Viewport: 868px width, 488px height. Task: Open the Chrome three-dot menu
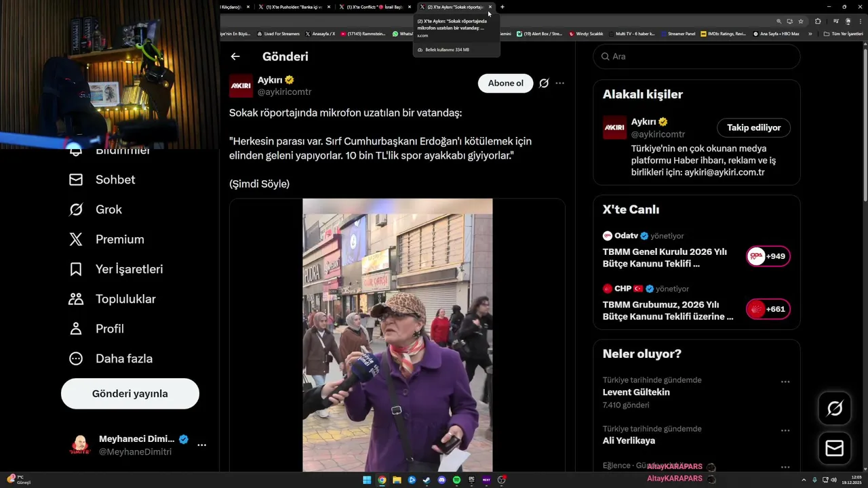pos(861,21)
